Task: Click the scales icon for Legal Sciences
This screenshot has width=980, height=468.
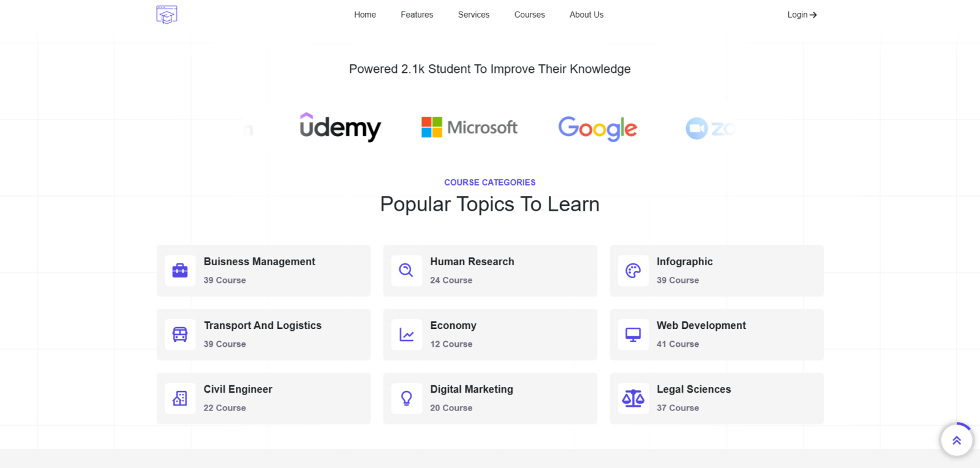Action: tap(633, 398)
